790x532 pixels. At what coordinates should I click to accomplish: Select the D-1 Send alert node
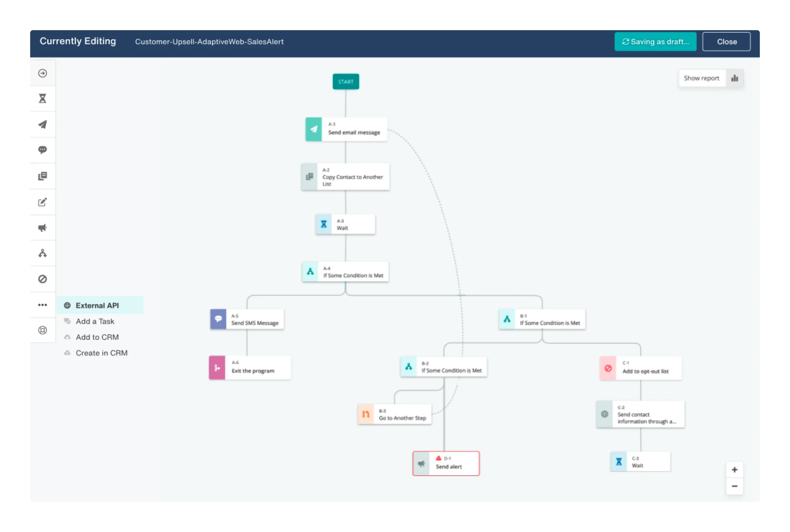click(x=446, y=463)
